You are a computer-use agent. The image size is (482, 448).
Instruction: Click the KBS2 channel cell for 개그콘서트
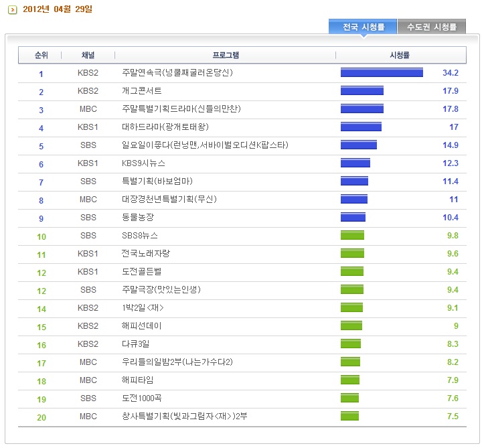[88, 91]
